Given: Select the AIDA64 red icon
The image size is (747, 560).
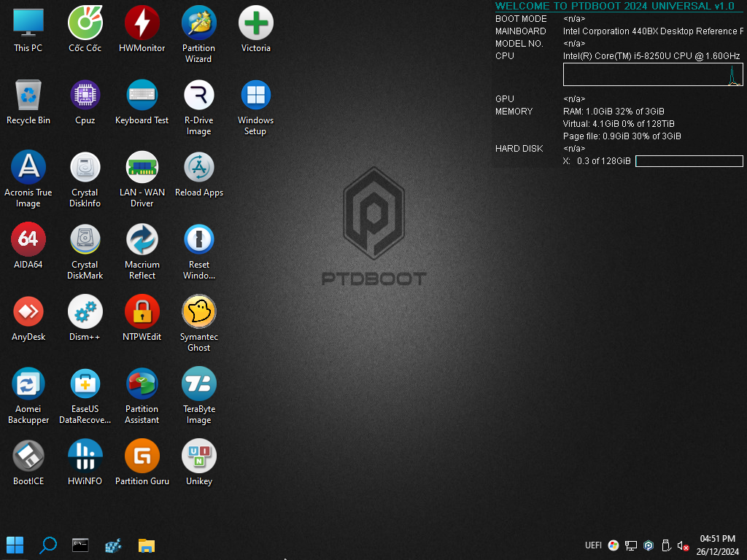Looking at the screenshot, I should (28, 246).
